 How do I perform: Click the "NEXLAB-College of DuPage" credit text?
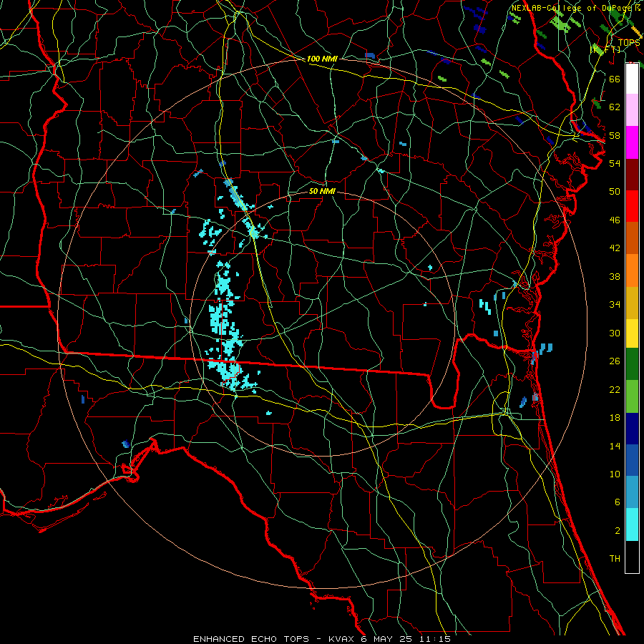click(572, 8)
